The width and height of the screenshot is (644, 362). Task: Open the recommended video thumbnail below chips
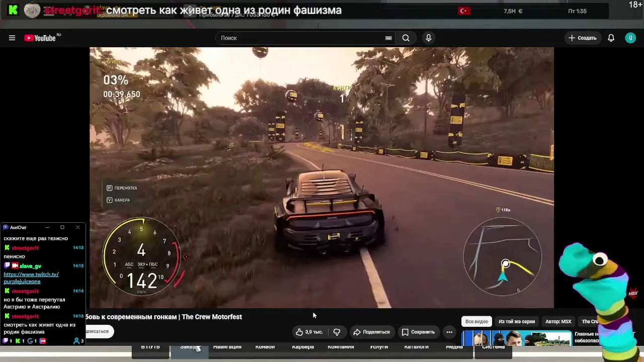[517, 338]
